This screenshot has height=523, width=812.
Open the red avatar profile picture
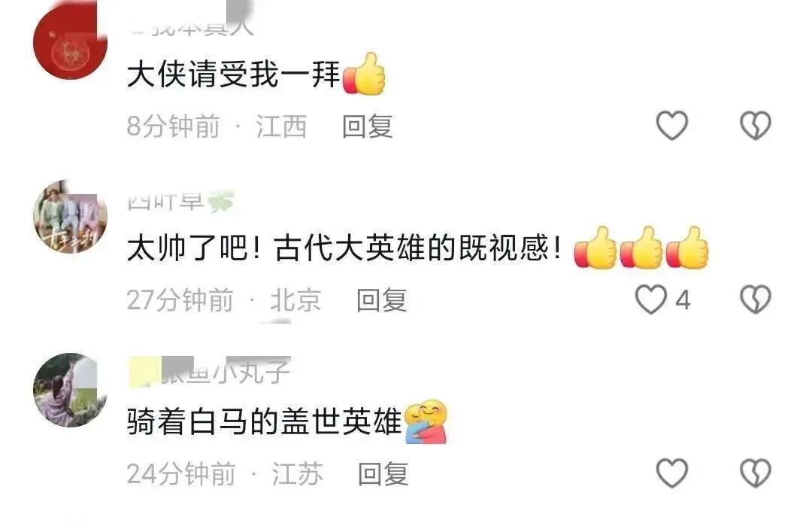click(71, 42)
